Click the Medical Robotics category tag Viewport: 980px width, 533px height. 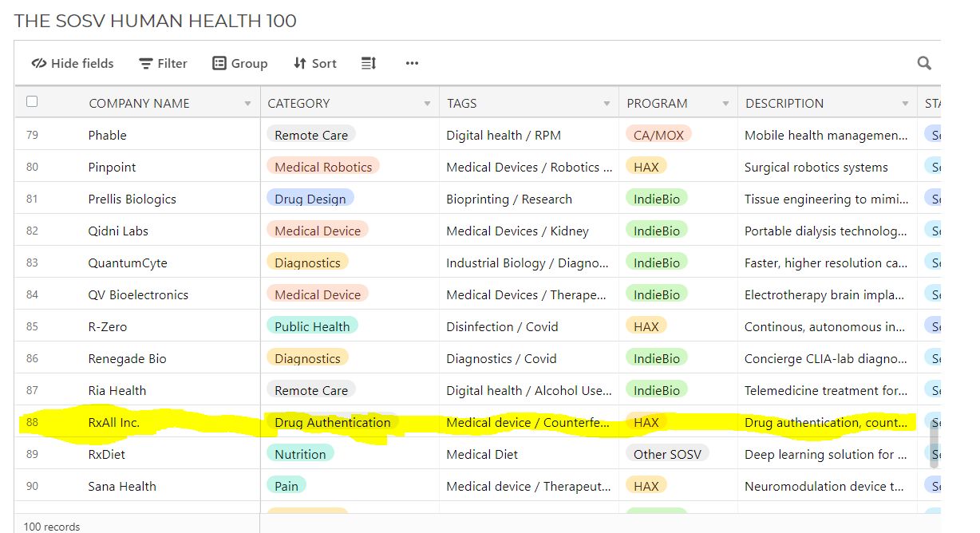click(x=322, y=167)
